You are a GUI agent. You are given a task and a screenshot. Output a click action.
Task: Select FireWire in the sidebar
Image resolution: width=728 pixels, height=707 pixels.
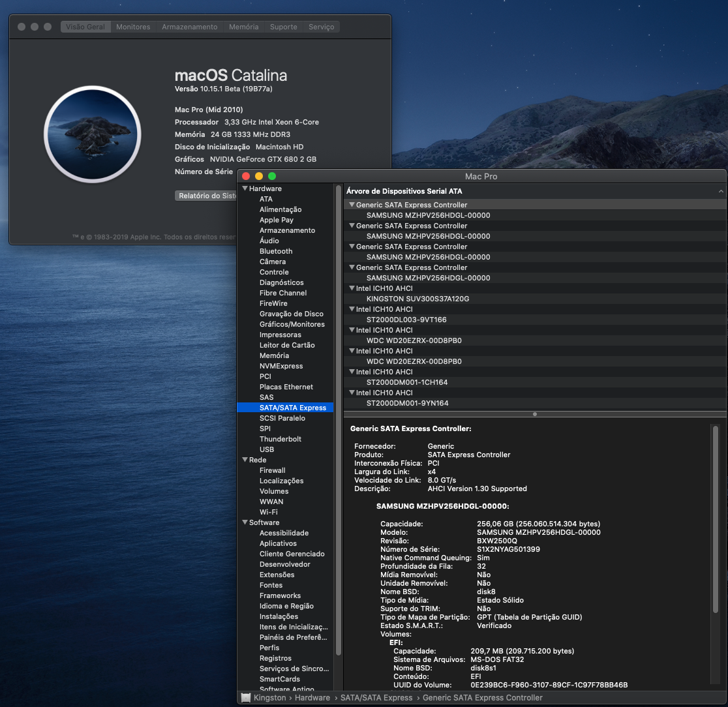point(273,303)
